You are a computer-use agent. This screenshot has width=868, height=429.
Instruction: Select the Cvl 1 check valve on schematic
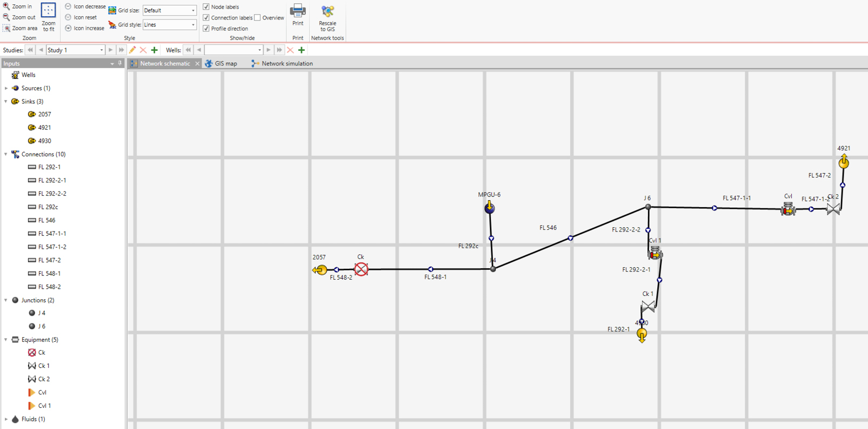click(x=655, y=253)
